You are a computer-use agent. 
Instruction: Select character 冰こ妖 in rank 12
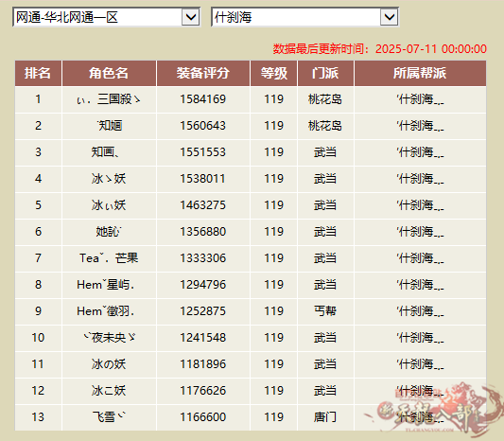tap(109, 391)
